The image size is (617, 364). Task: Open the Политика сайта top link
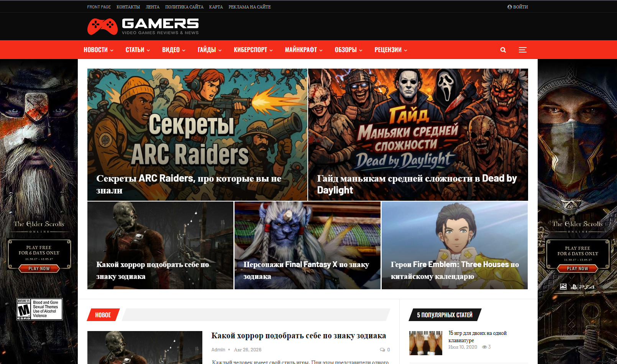pyautogui.click(x=184, y=7)
